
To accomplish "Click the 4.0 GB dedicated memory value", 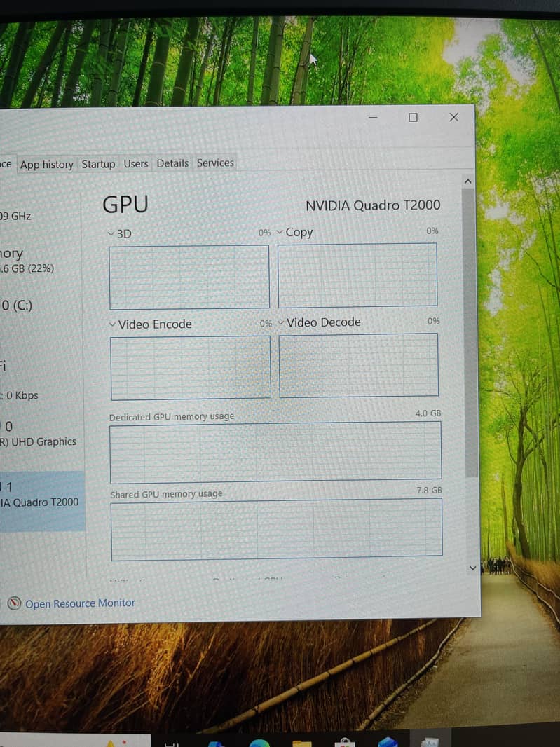I will [428, 413].
